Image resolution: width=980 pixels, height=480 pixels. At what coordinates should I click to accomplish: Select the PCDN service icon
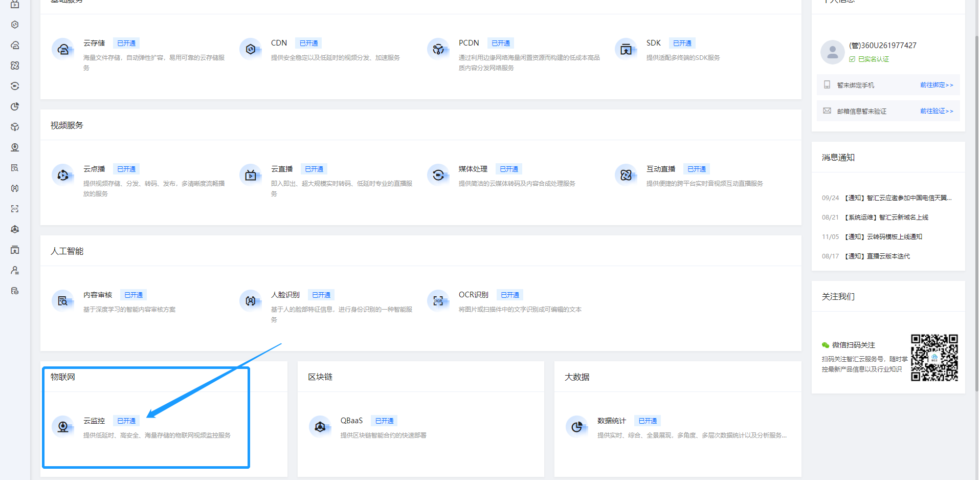[438, 49]
